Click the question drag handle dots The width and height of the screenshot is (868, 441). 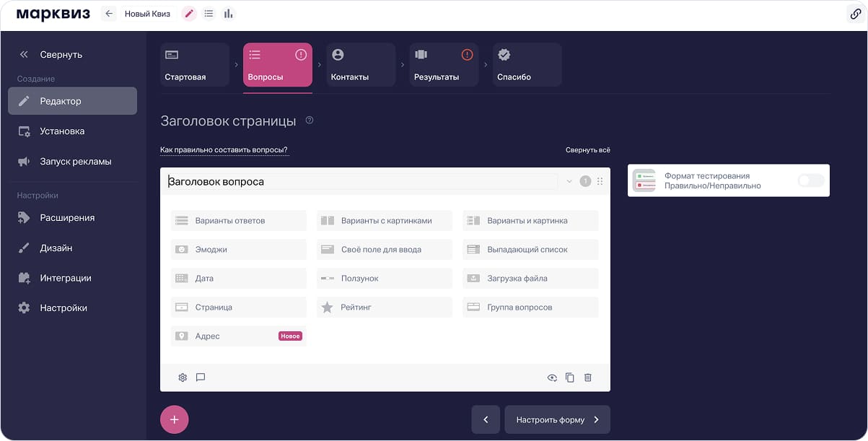click(x=600, y=182)
